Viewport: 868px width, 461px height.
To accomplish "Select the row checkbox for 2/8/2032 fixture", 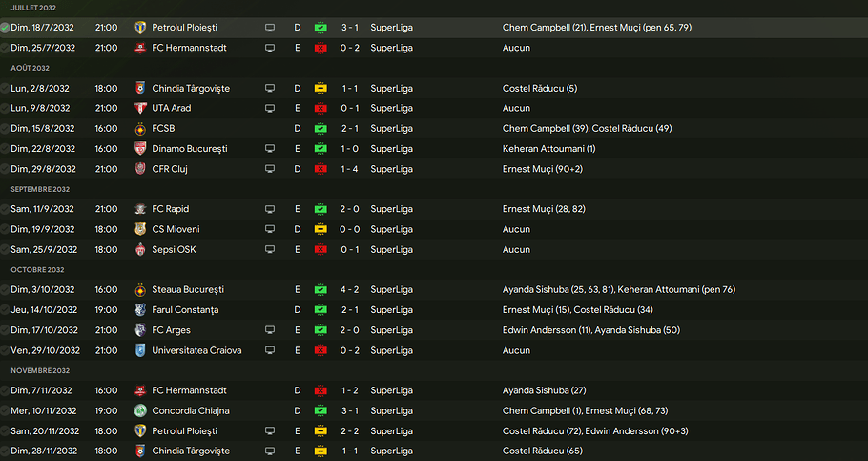I will tap(6, 88).
